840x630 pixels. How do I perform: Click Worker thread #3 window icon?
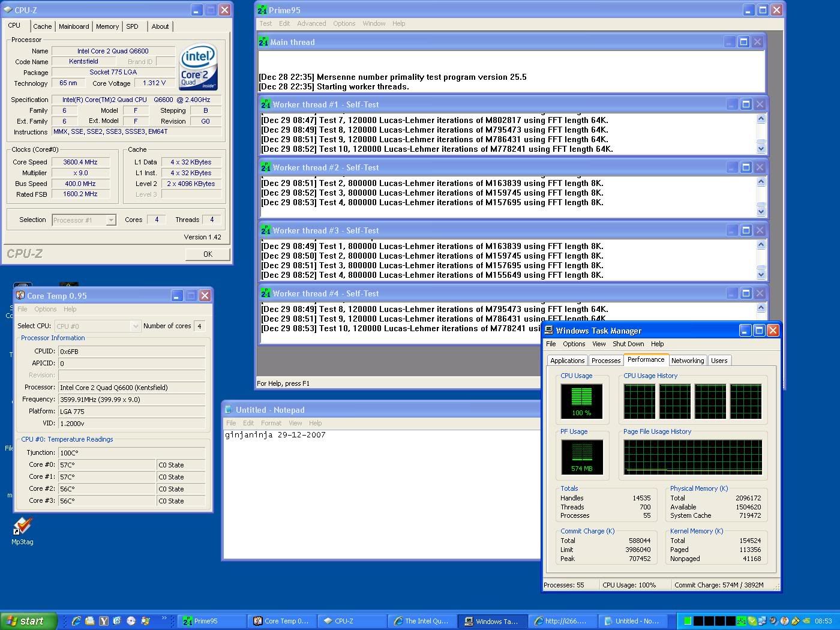[266, 230]
